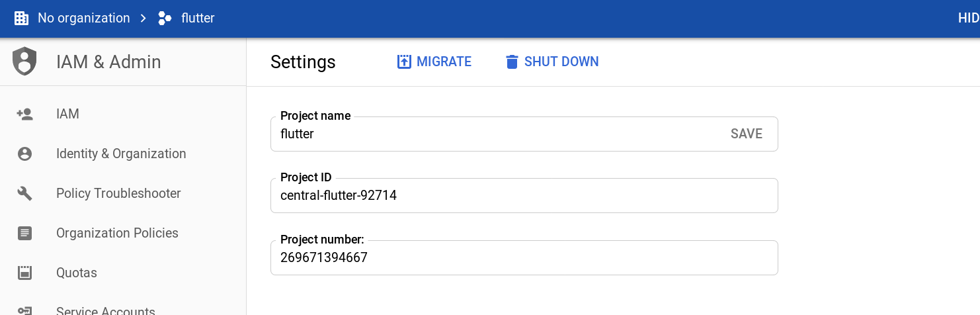This screenshot has width=980, height=315.
Task: Click the Policy Troubleshooter wrench icon
Action: [24, 193]
